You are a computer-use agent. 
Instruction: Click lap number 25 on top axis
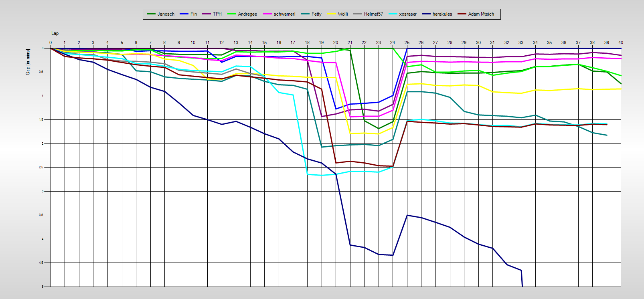(x=407, y=42)
